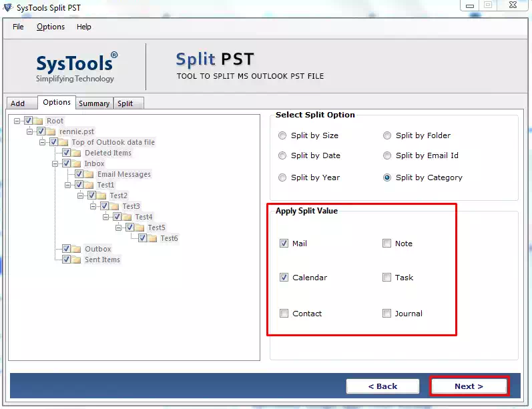532x409 pixels.
Task: Click the Next button
Action: (469, 386)
